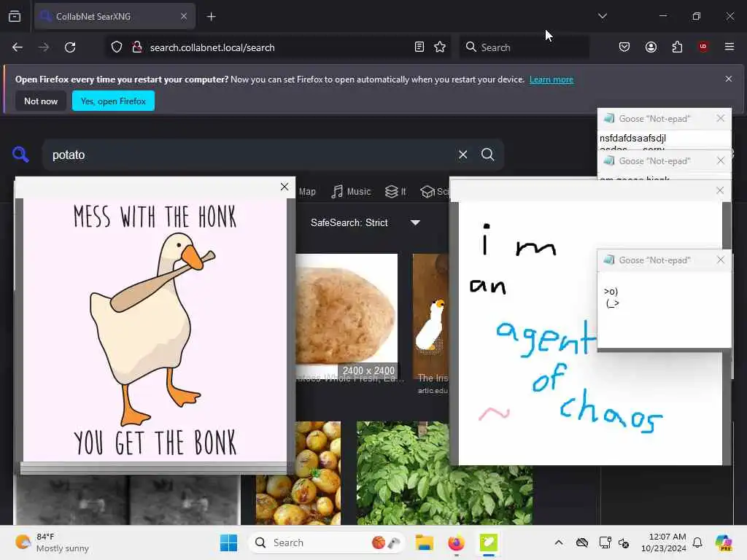Open Firefox application menu
Viewport: 747px width, 560px height.
pos(729,47)
